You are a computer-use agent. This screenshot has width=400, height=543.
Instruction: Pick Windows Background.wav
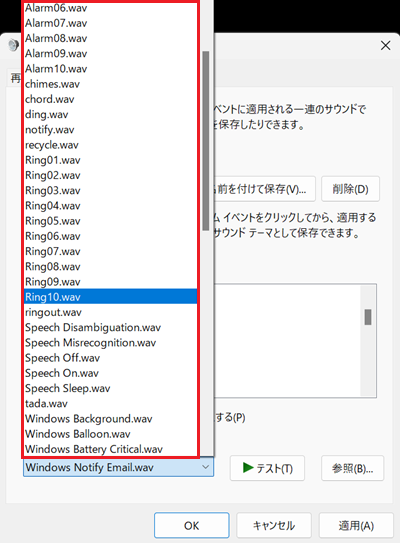point(111,419)
